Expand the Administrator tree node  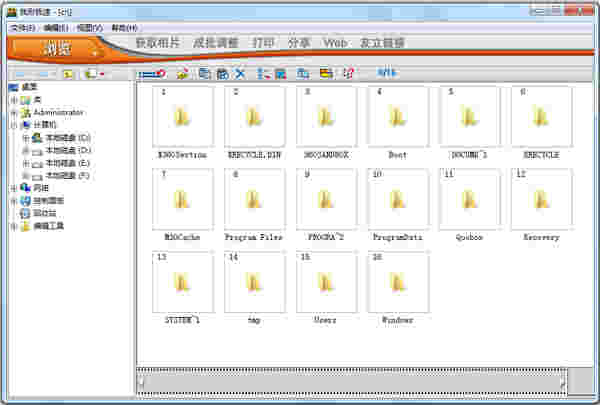(x=14, y=113)
